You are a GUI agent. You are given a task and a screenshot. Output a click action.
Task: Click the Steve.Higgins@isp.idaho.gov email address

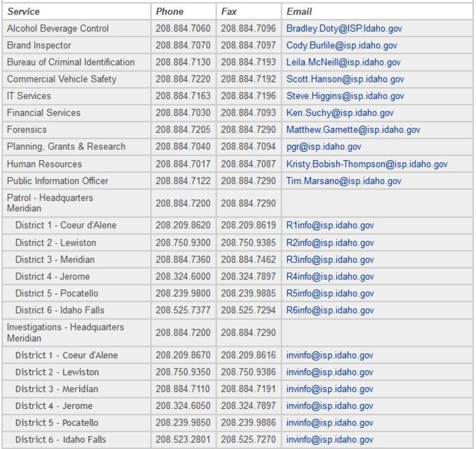345,96
